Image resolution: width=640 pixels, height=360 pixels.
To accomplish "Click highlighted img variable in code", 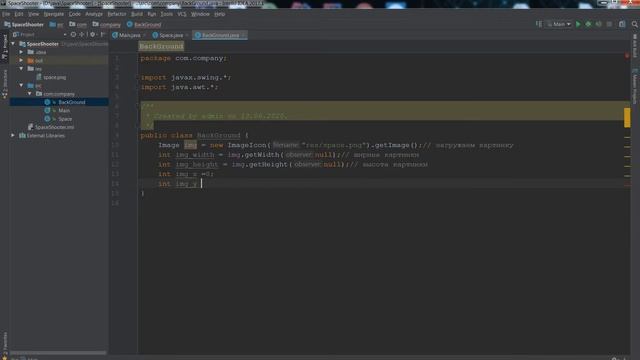I will click(x=190, y=145).
